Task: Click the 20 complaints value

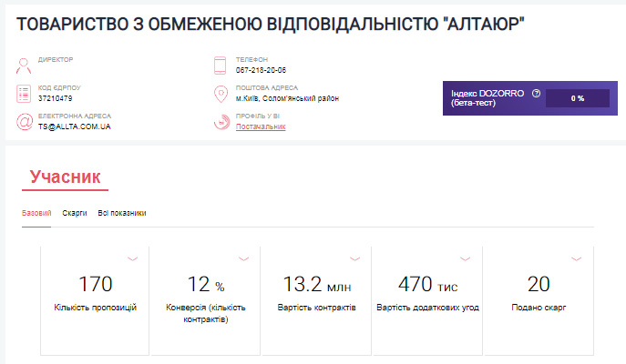Action: [x=539, y=284]
